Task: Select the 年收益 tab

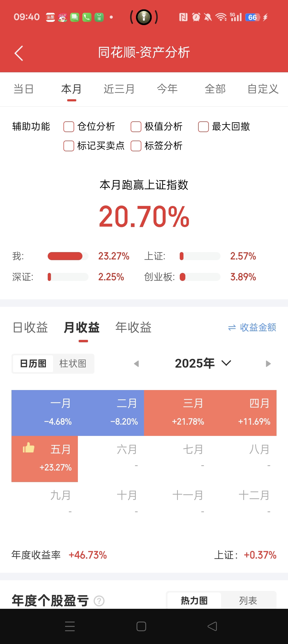Action: [133, 327]
